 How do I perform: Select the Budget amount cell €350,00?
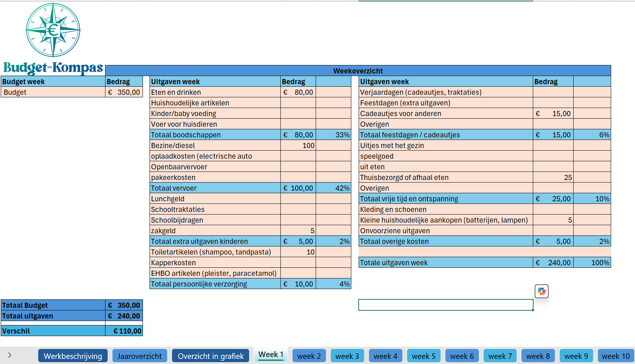point(124,92)
